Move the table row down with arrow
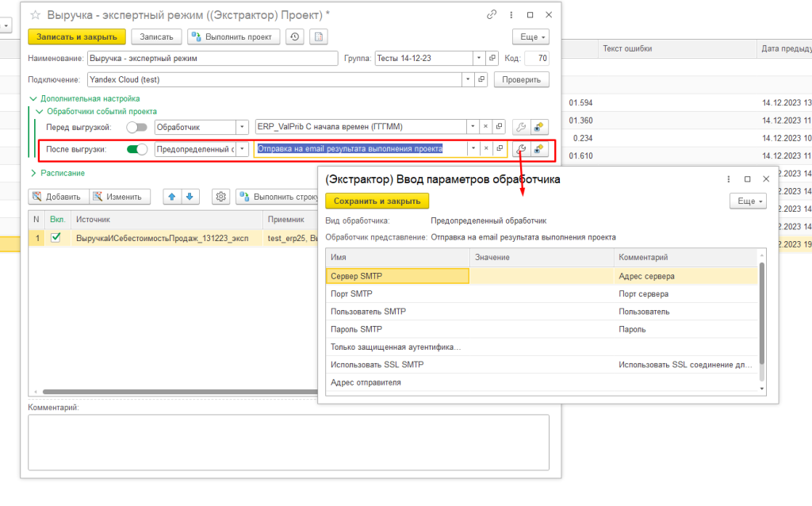Screen dimensions: 812x506 coord(191,197)
